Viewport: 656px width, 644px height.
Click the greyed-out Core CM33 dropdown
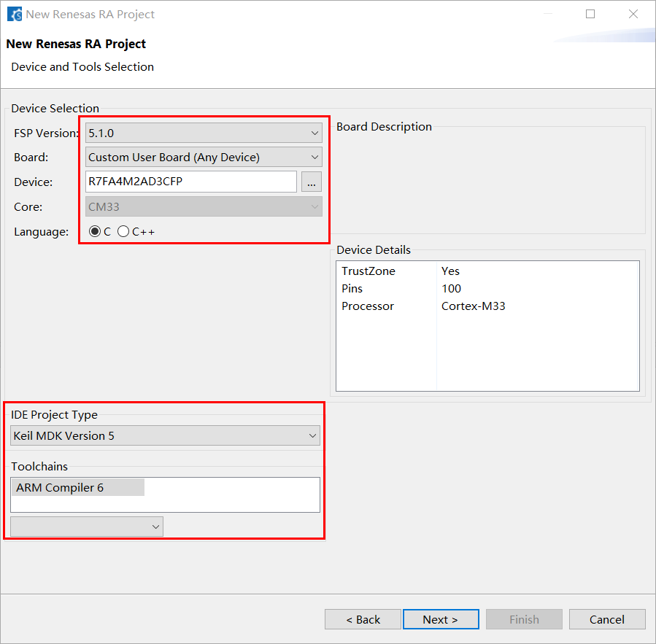(x=204, y=206)
